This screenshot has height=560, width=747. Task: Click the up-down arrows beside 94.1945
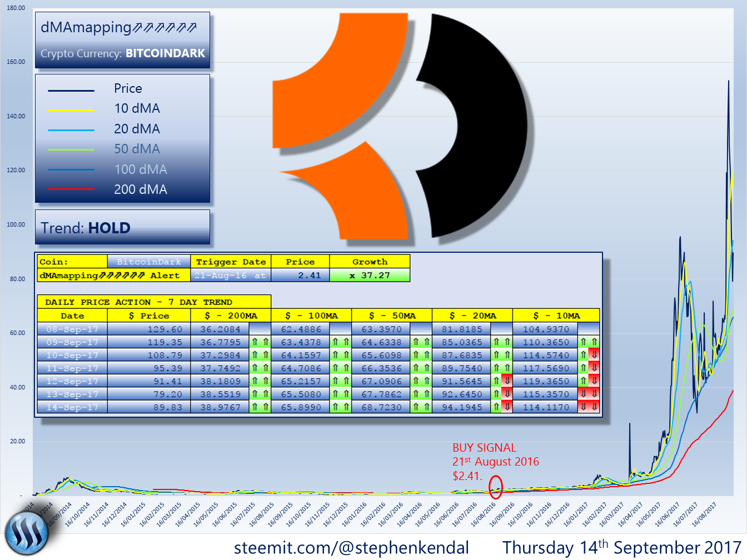click(501, 407)
